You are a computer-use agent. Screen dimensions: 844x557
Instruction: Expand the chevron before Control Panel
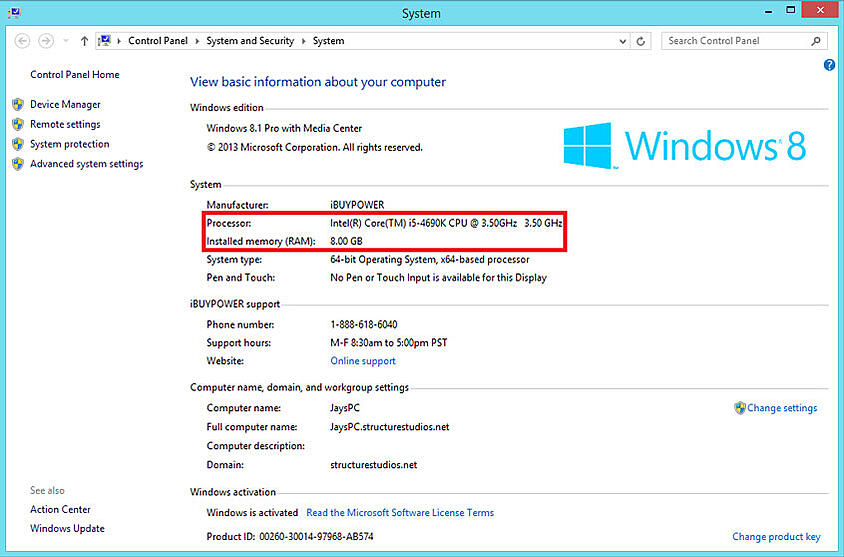tap(119, 41)
